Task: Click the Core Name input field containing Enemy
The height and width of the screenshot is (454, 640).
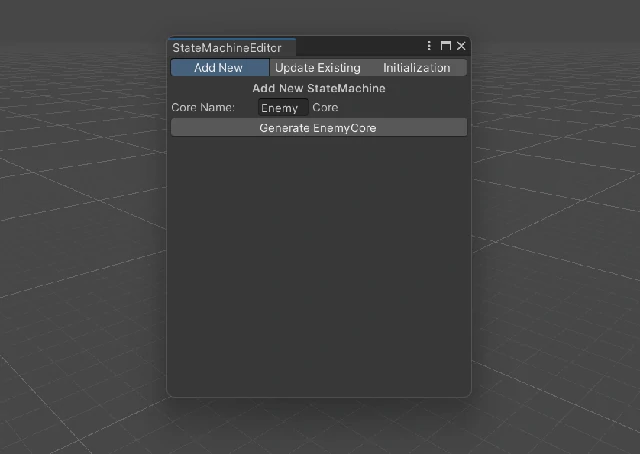Action: point(283,108)
